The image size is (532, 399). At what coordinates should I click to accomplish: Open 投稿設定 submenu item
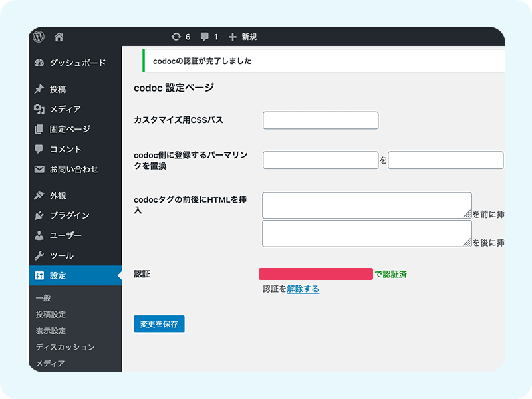pyautogui.click(x=51, y=315)
